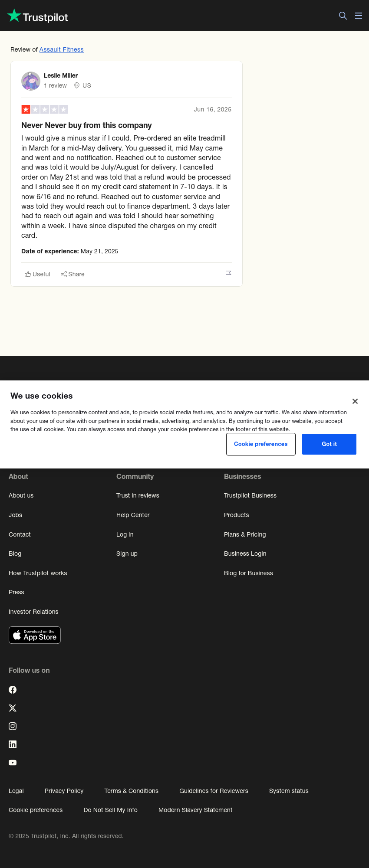This screenshot has height=868, width=369.
Task: Open Trust in reviews
Action: [x=138, y=495]
